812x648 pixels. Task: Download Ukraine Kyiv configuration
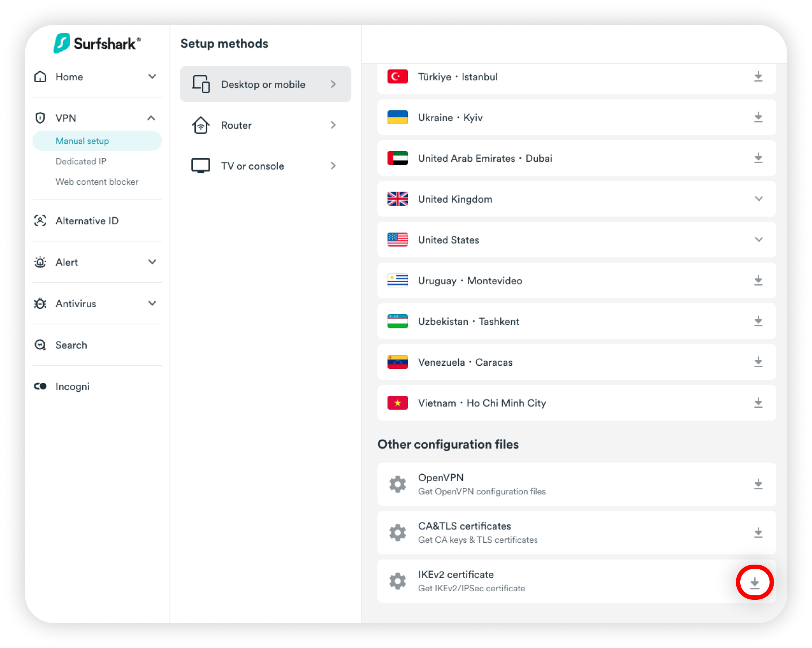(758, 117)
